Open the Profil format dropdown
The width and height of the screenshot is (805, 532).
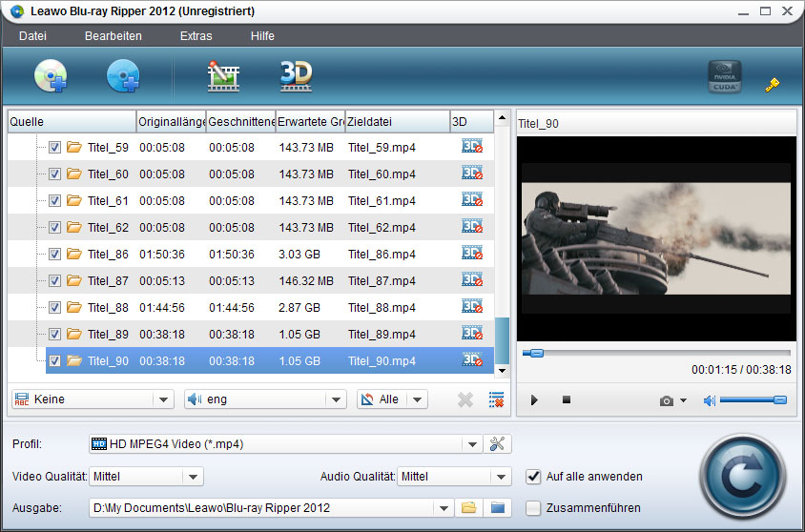coord(471,444)
